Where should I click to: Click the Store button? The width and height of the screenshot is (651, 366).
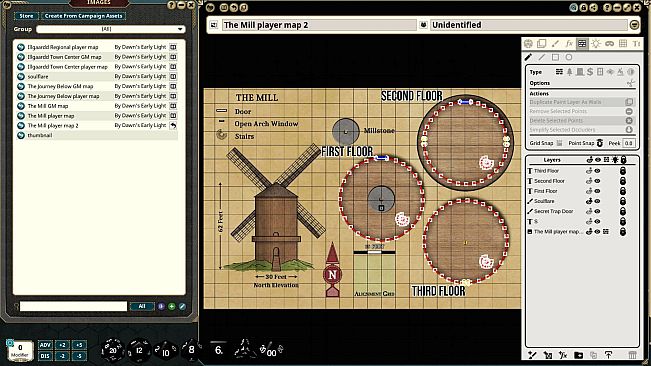(26, 16)
